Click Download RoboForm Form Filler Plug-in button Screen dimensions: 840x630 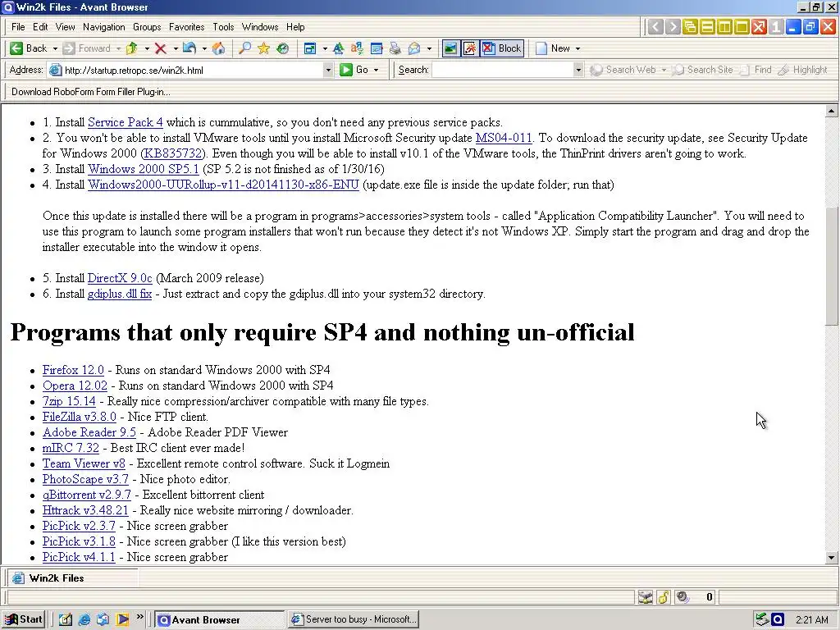coord(91,92)
